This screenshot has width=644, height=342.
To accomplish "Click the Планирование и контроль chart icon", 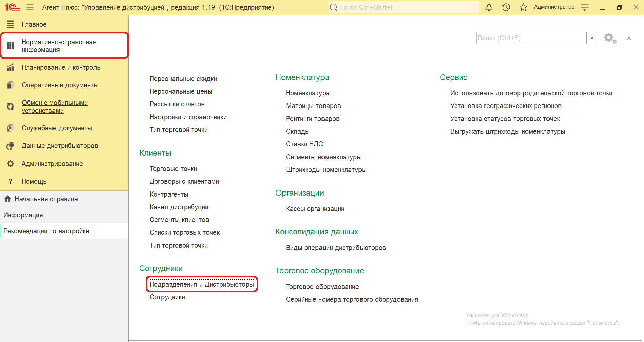I will coord(11,68).
